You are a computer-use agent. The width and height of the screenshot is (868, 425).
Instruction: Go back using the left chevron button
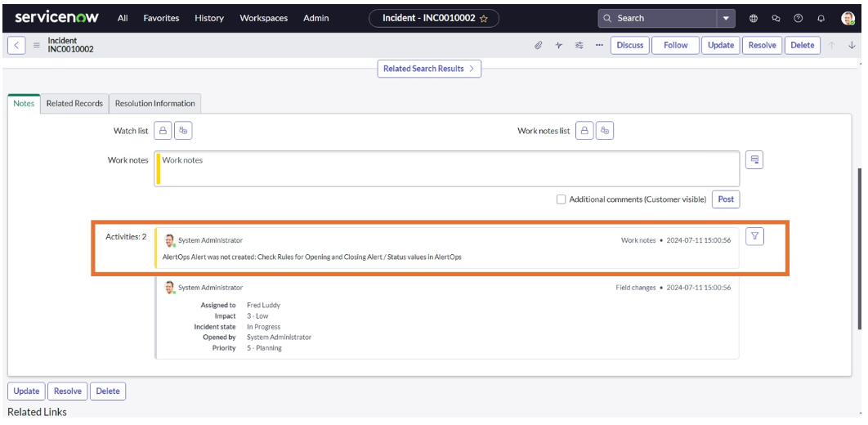16,46
